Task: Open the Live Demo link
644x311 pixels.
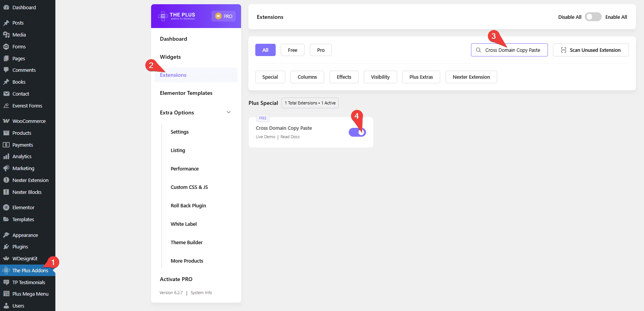Action: [265, 137]
